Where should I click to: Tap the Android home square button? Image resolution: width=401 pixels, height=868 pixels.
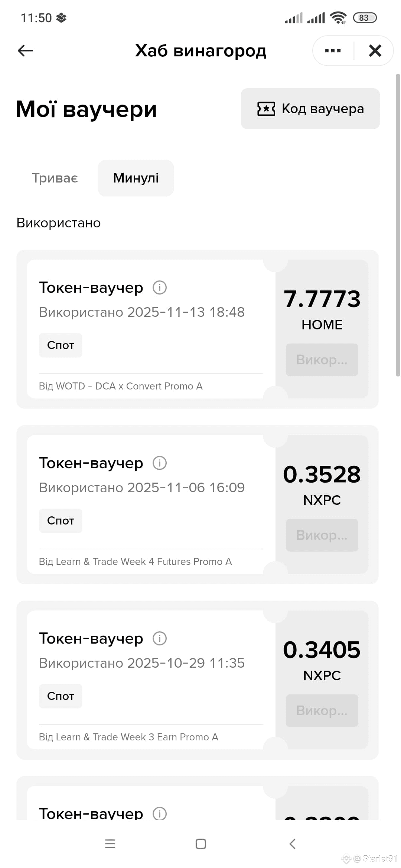tap(201, 844)
